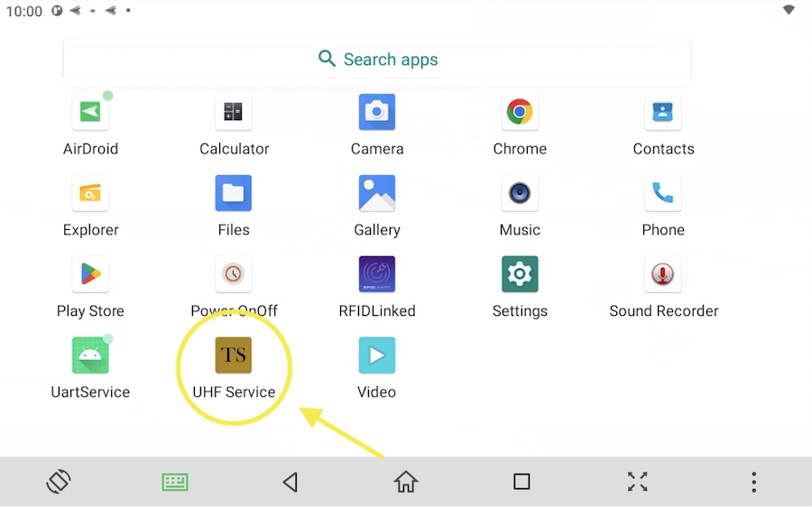
Task: Open the Phone app
Action: pyautogui.click(x=663, y=193)
